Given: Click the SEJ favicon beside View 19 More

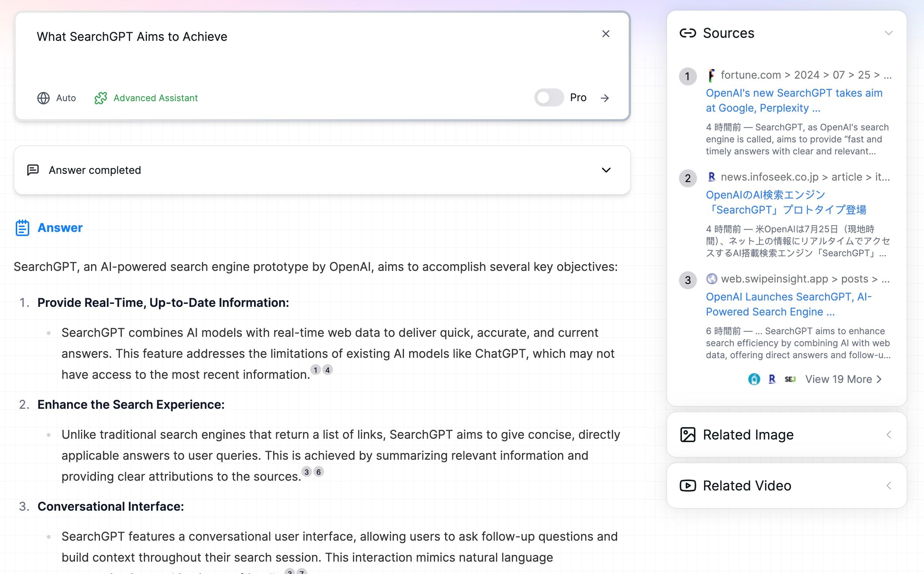Looking at the screenshot, I should point(789,379).
